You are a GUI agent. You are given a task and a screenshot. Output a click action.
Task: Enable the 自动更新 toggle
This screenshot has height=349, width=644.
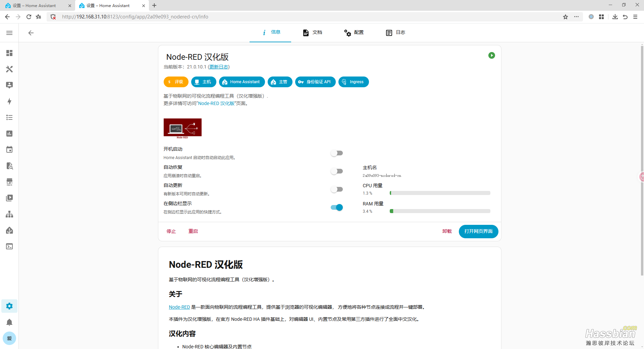[337, 189]
